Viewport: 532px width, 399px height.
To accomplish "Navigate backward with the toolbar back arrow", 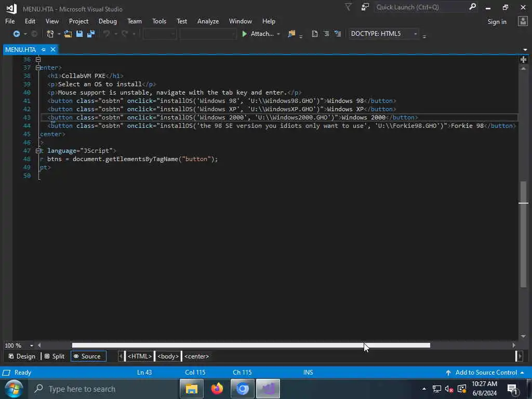I will (x=16, y=34).
